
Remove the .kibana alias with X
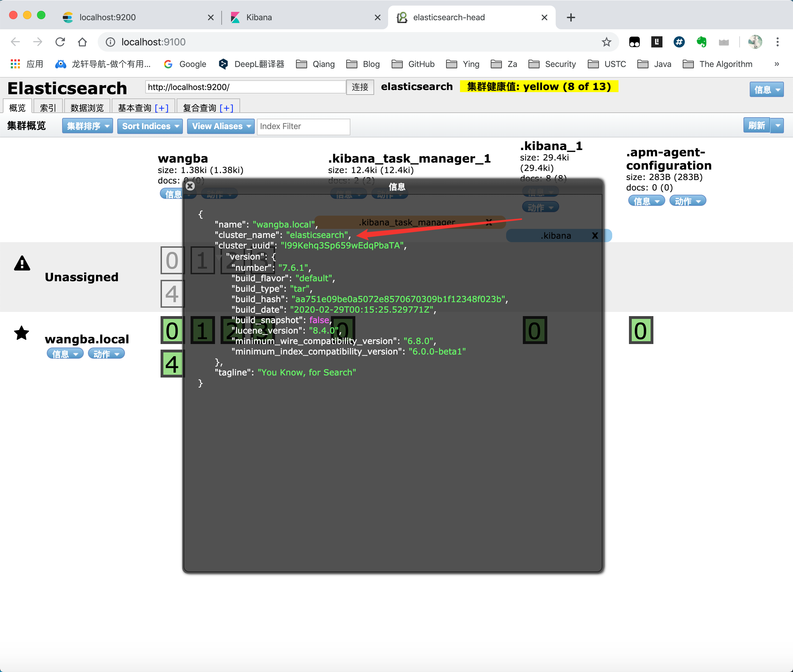(x=594, y=236)
